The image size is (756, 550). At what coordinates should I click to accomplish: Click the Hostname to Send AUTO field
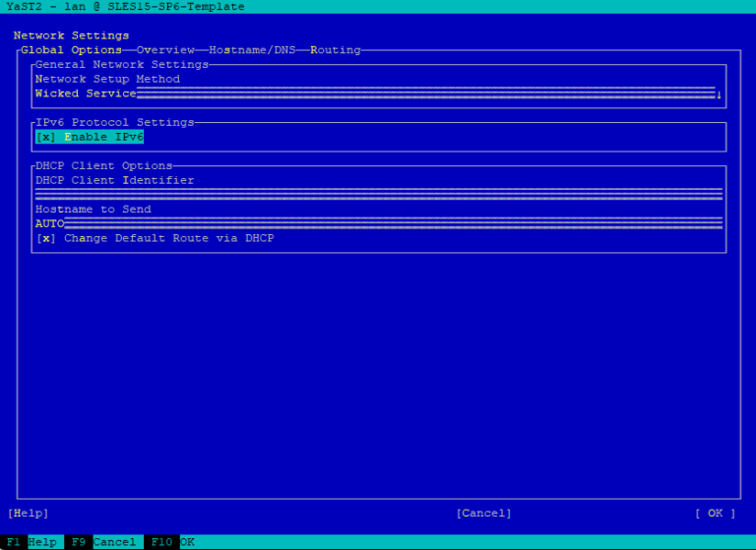click(379, 224)
